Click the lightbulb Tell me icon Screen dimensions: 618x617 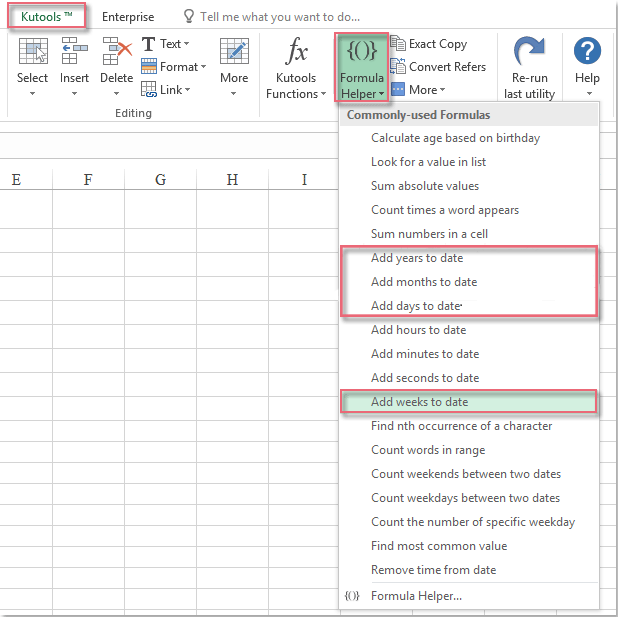point(189,17)
